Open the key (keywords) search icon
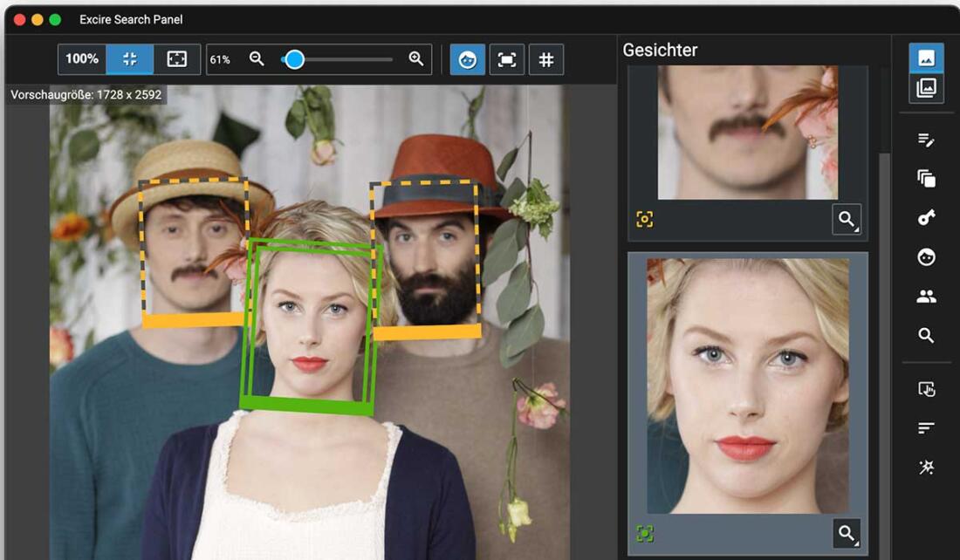The height and width of the screenshot is (560, 960). [926, 218]
